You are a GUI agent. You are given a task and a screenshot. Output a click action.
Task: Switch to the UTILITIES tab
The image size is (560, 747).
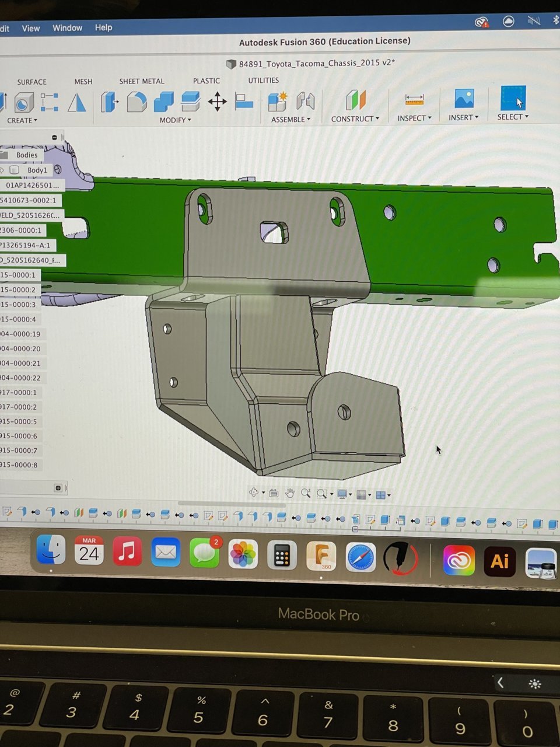pyautogui.click(x=264, y=80)
